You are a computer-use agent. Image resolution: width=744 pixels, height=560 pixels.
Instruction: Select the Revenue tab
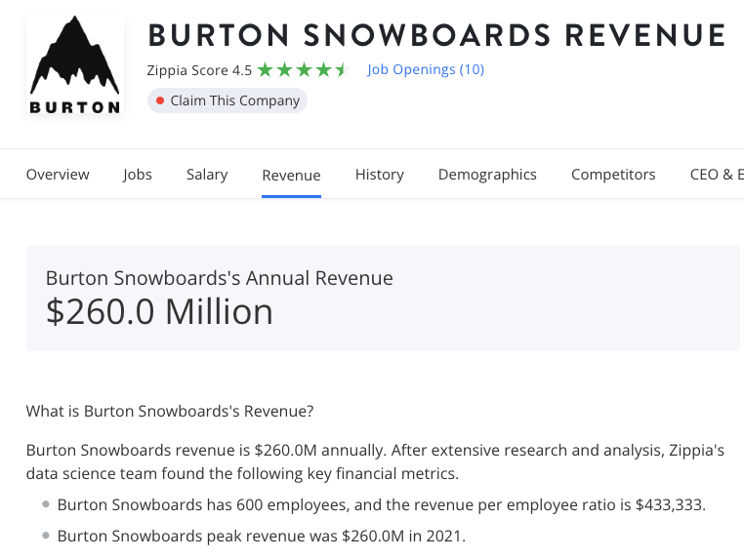[x=291, y=176]
